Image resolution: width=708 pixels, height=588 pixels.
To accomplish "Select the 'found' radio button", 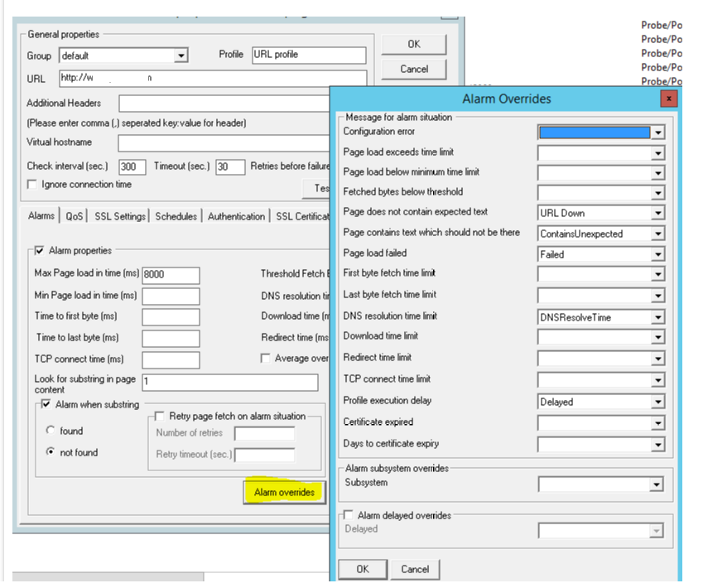I will click(51, 431).
